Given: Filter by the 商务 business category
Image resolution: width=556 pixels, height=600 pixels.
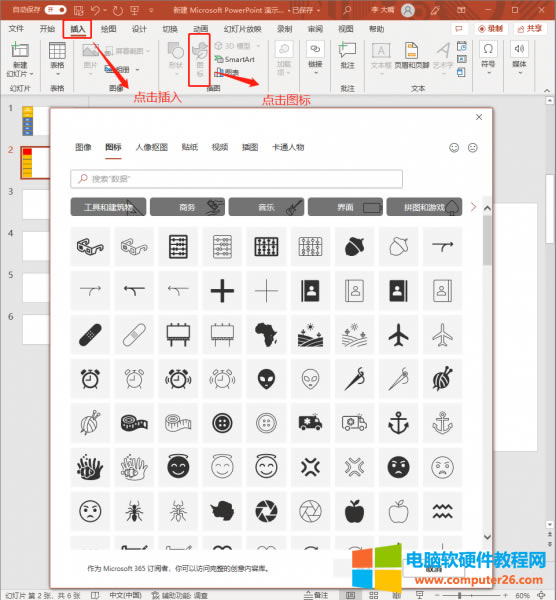Looking at the screenshot, I should 188,207.
